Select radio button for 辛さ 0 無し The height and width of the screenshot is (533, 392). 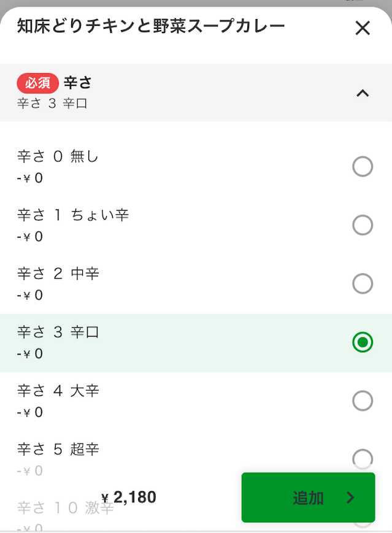coord(363,166)
